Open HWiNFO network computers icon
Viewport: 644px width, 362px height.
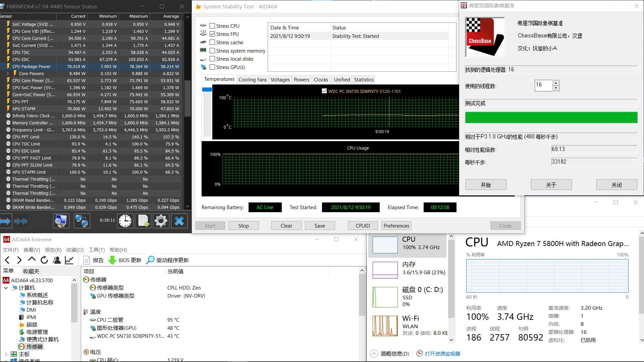tap(82, 221)
